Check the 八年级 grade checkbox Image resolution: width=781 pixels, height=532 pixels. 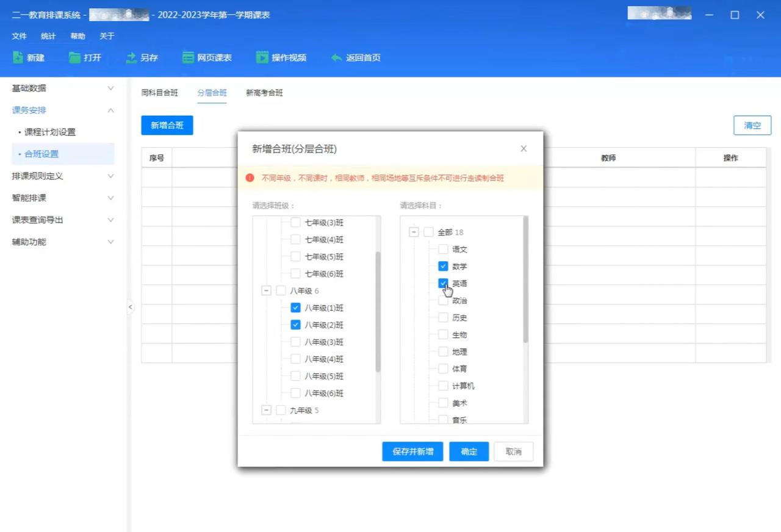[281, 291]
